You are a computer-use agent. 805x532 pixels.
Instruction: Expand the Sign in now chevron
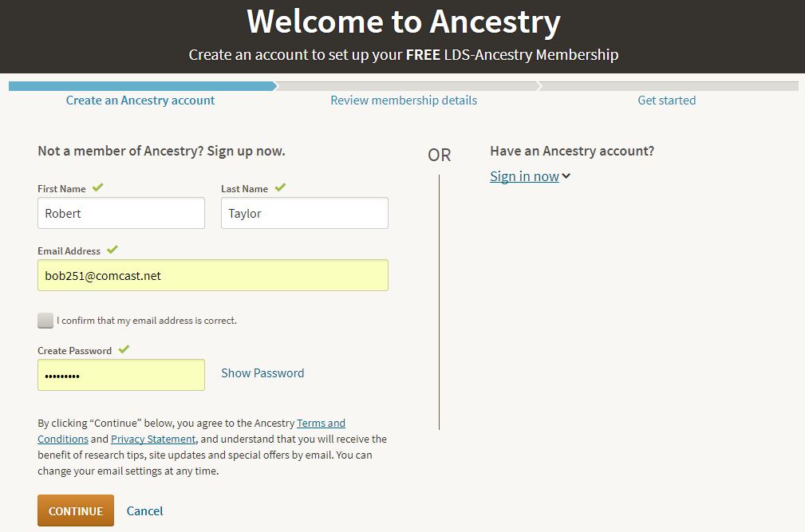tap(566, 176)
